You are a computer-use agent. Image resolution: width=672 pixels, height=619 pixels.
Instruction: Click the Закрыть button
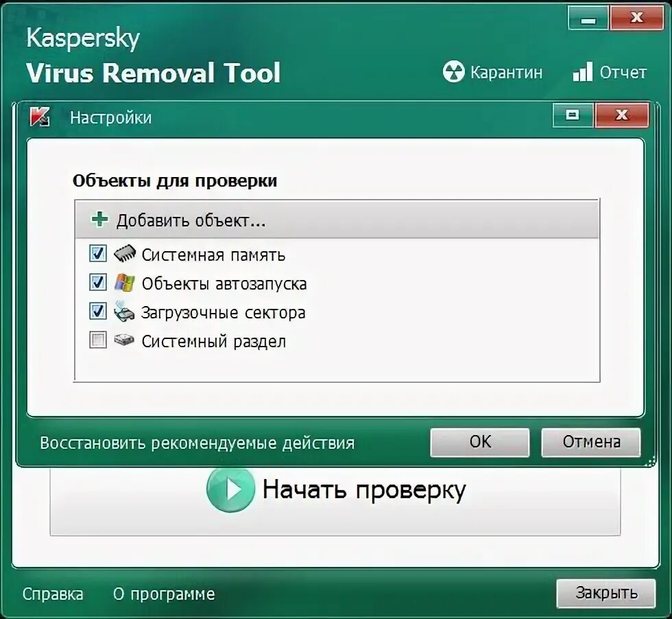[606, 593]
